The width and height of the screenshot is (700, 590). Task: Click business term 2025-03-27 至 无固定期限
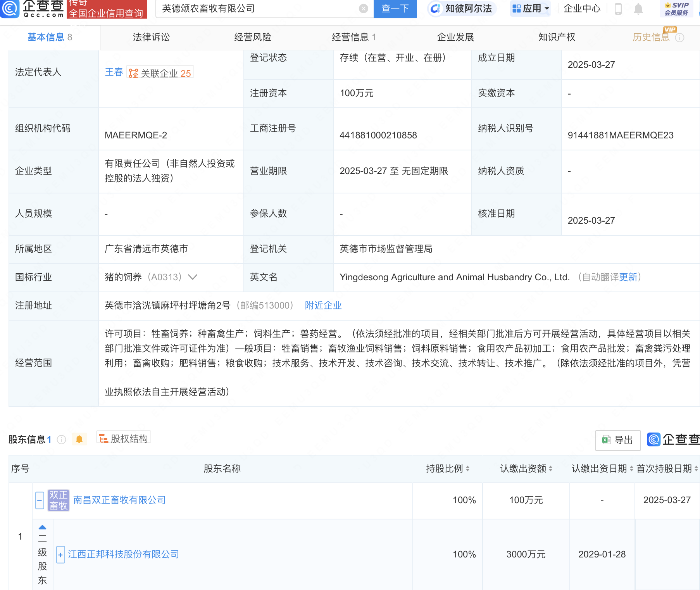click(x=394, y=171)
